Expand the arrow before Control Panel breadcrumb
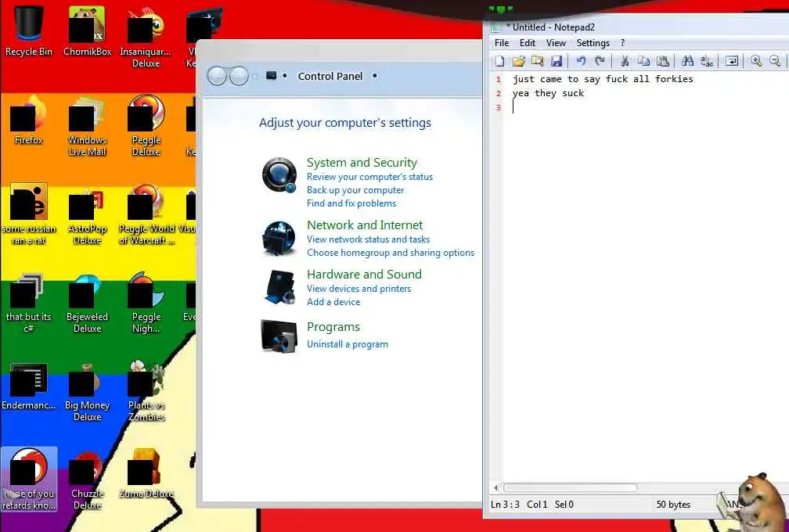 tap(285, 76)
